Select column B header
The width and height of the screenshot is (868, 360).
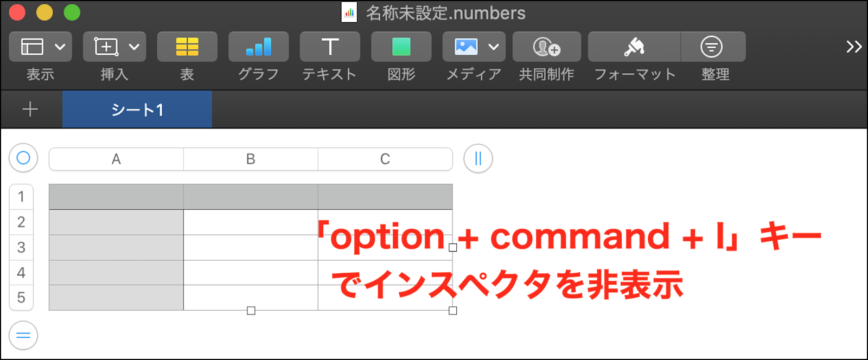(251, 159)
